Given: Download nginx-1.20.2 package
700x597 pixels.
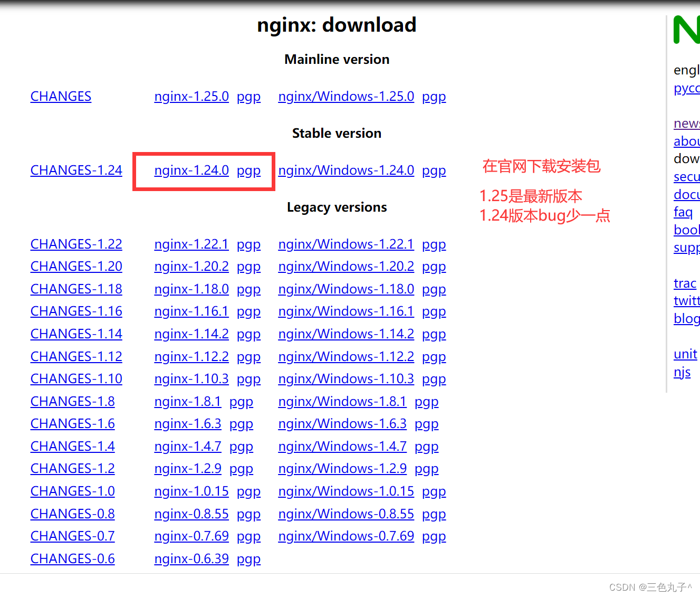Looking at the screenshot, I should 191,267.
